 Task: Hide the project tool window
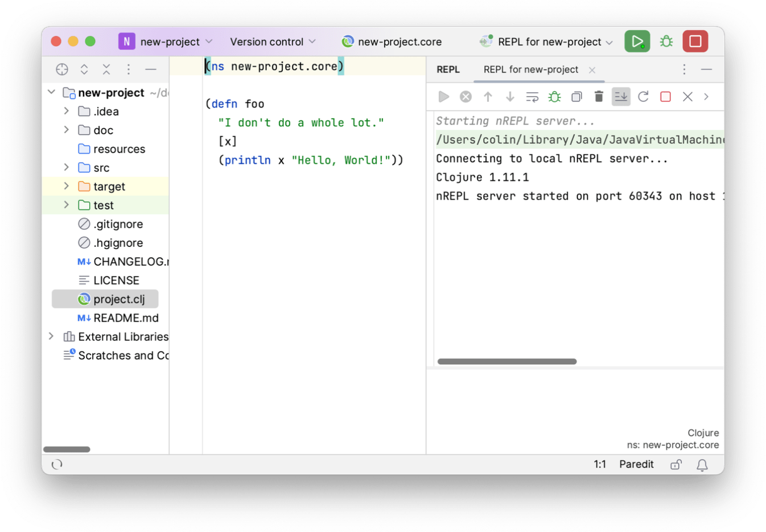(151, 69)
